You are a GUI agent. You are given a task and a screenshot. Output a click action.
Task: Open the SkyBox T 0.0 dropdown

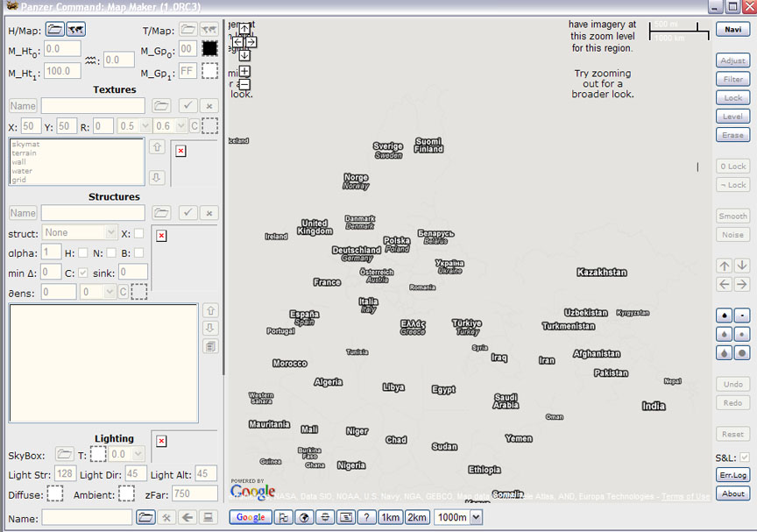click(138, 454)
